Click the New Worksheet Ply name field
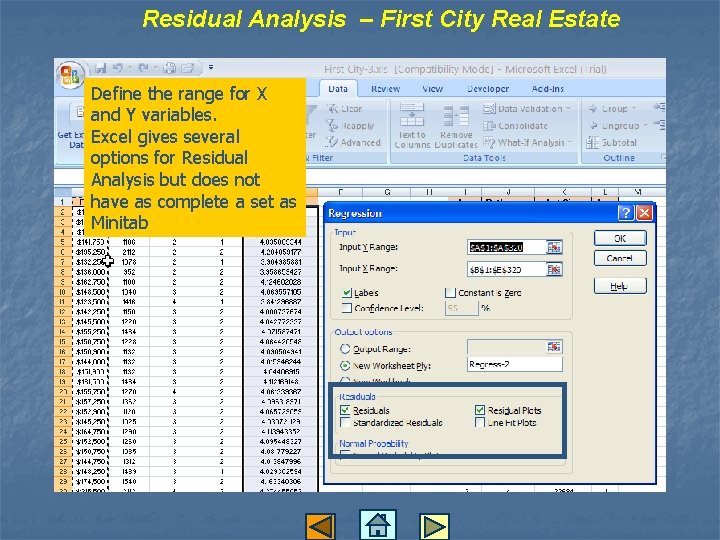The image size is (720, 540). pyautogui.click(x=515, y=365)
